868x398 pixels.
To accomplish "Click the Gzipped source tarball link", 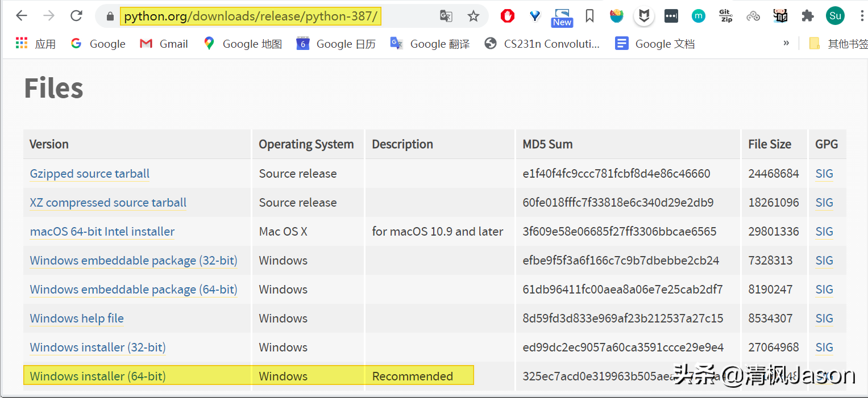I will coord(90,174).
